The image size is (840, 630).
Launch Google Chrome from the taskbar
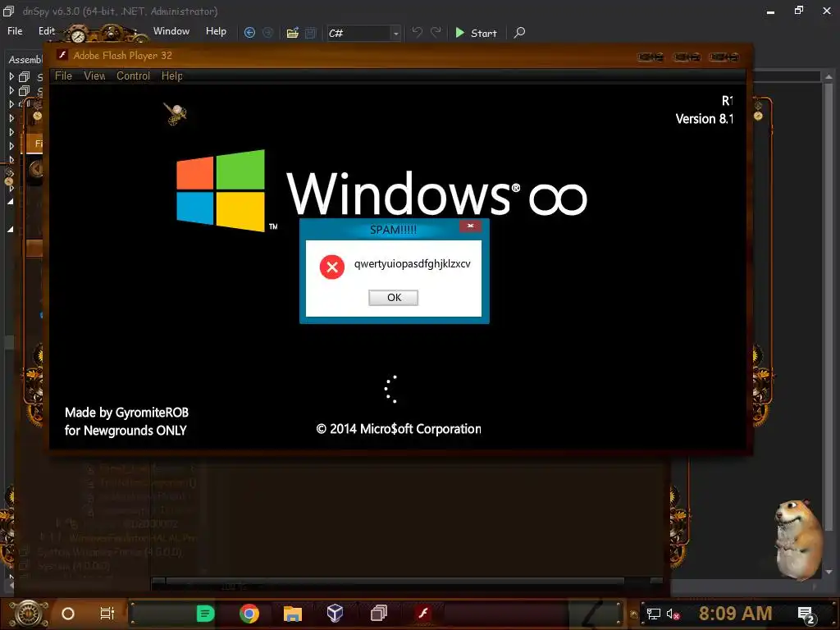(249, 614)
